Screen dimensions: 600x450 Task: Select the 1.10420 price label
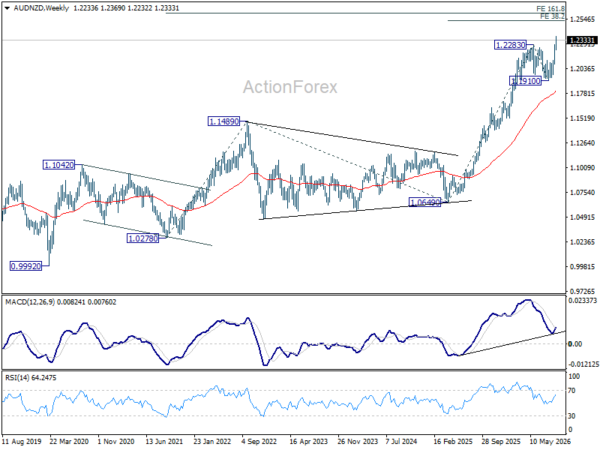pyautogui.click(x=59, y=165)
